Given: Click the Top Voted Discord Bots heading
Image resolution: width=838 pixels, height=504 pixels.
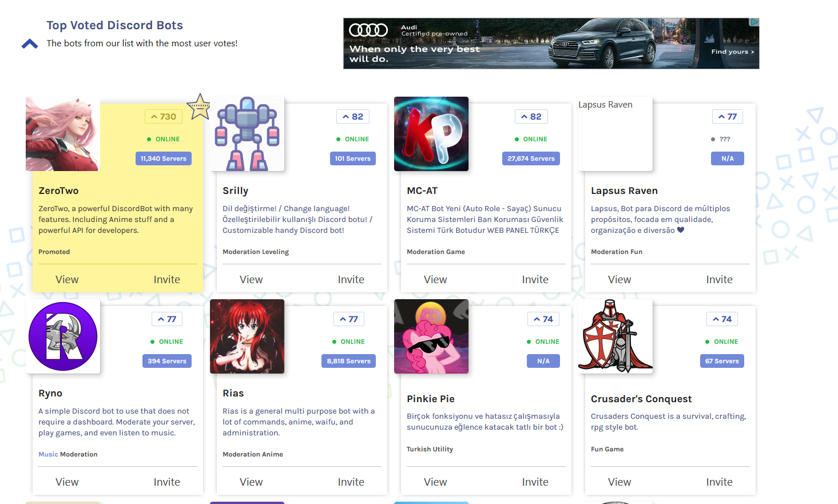Looking at the screenshot, I should click(x=115, y=25).
